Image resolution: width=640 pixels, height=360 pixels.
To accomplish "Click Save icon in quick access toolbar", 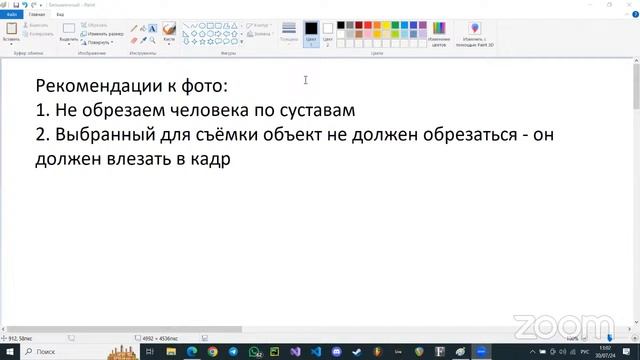I will pos(16,5).
